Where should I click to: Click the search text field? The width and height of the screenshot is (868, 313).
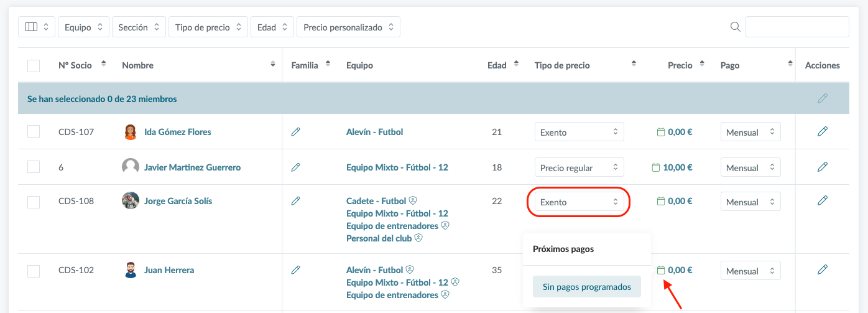[796, 27]
